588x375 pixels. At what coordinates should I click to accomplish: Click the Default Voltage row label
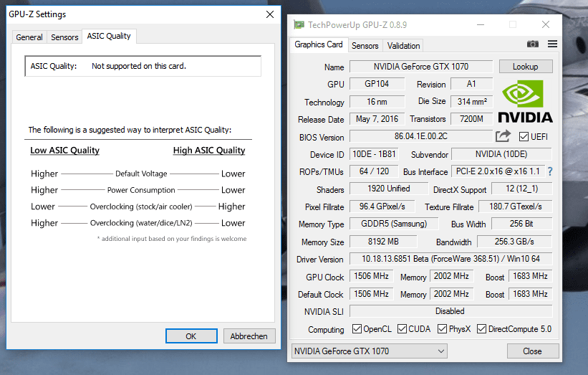141,174
